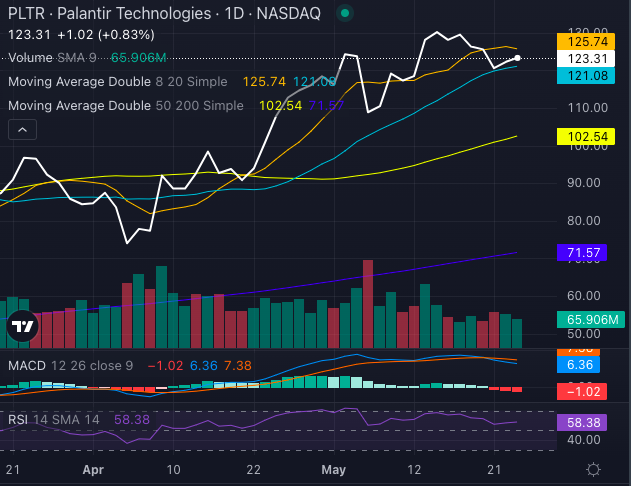
Task: Click the 12 date on time axis
Action: (414, 470)
